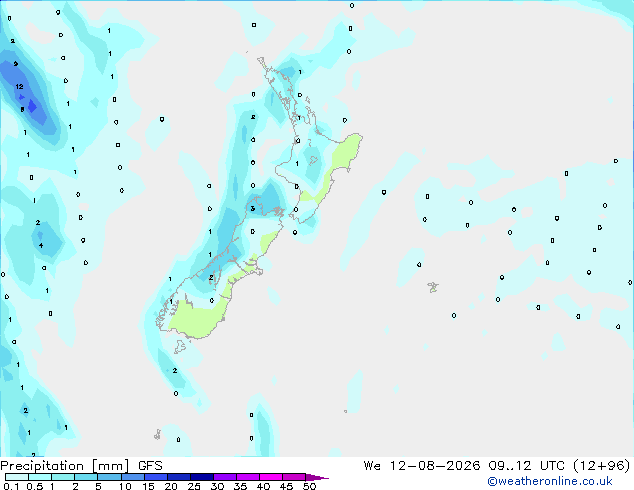Pick the 15–20 mm blue legend swatch
The image size is (634, 490).
(x=156, y=477)
